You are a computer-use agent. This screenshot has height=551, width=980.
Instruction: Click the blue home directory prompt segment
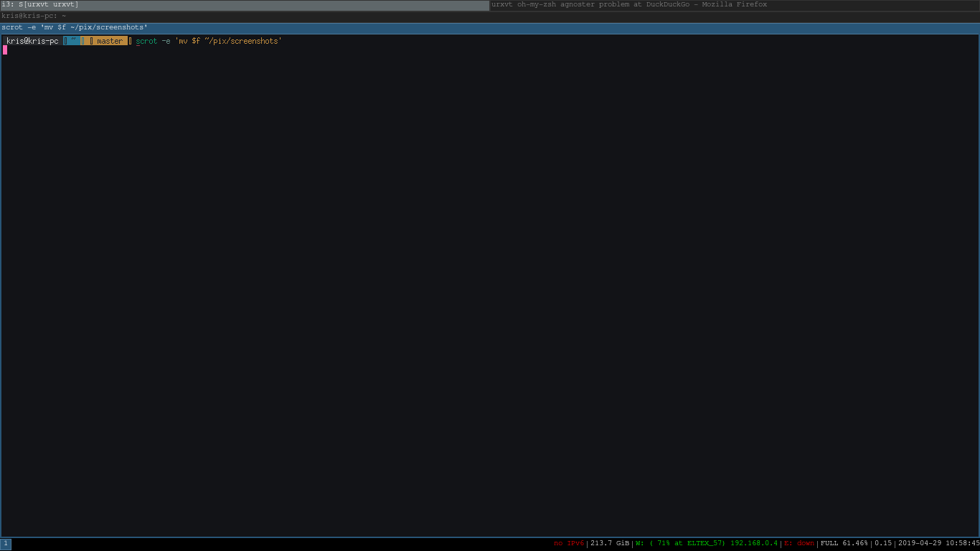click(x=72, y=41)
